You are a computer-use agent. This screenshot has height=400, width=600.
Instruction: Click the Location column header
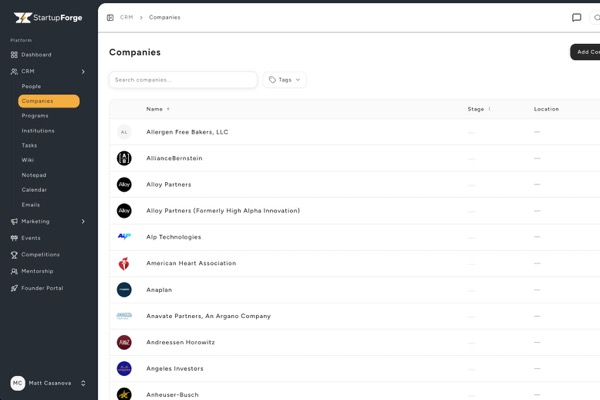(546, 109)
